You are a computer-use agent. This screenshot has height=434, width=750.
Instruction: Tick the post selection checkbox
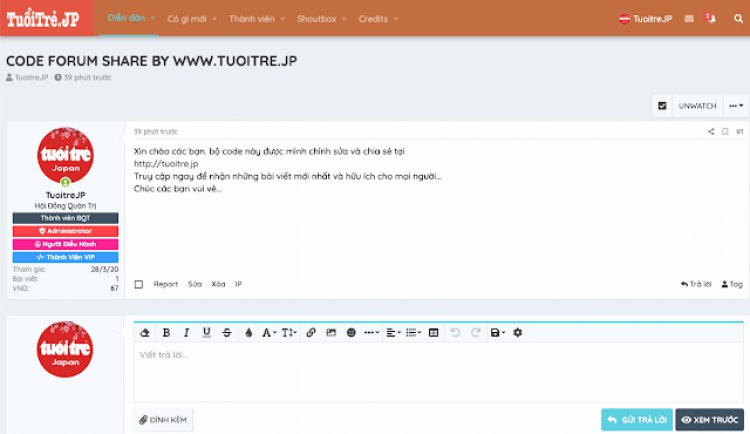(x=139, y=284)
